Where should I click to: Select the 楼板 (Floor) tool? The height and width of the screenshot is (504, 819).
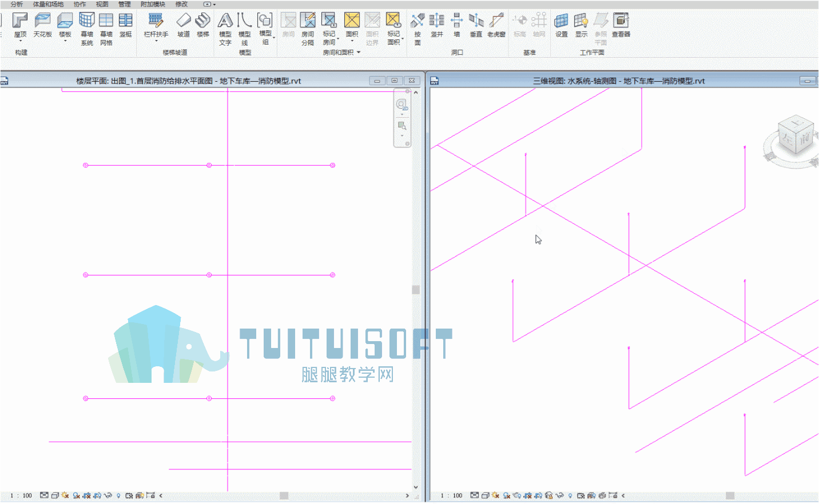(65, 27)
